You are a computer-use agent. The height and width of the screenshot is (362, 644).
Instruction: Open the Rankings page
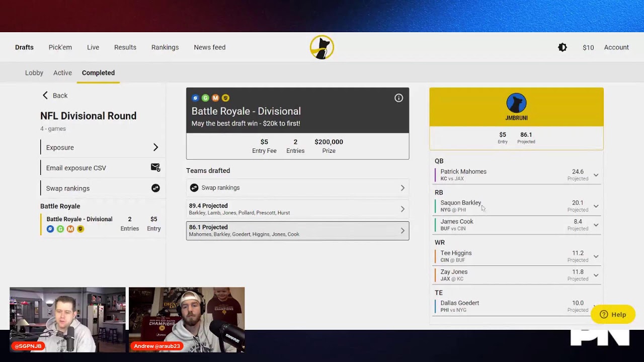165,47
